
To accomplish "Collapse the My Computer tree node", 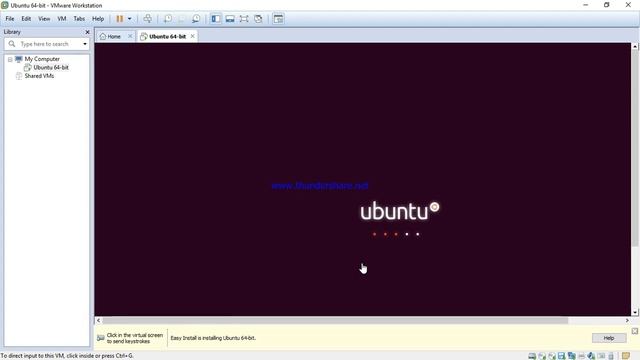I will pyautogui.click(x=10, y=60).
